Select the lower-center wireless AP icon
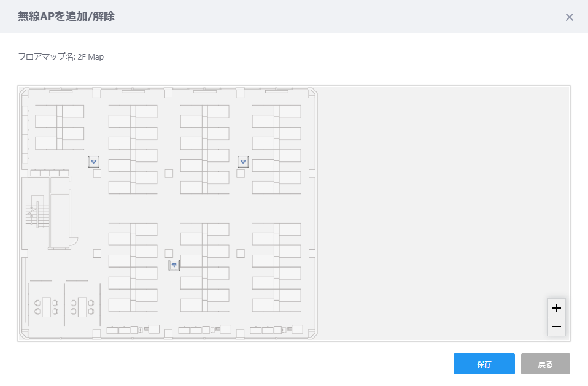 (174, 265)
